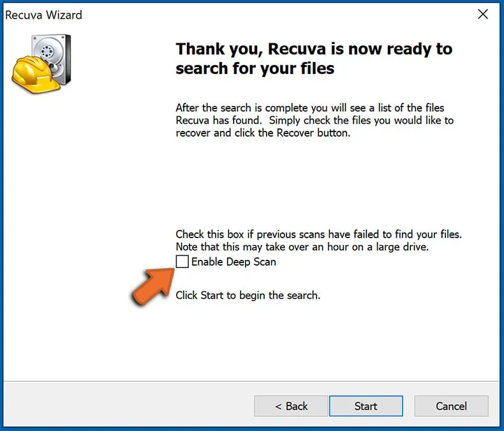Click "Click Start to begin the search" text
Viewport: 504px width, 431px height.
[248, 296]
